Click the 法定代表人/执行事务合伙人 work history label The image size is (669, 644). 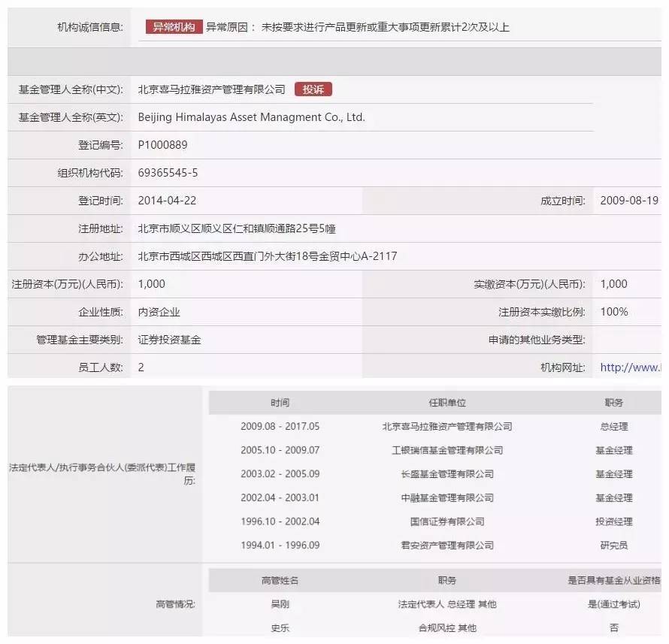(x=102, y=474)
